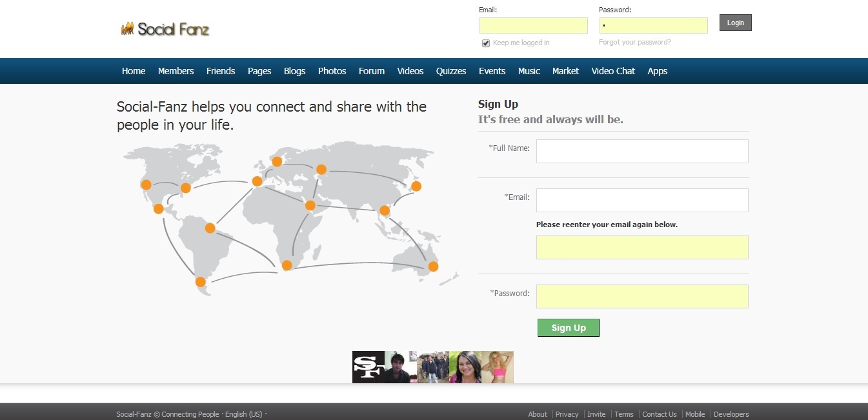Open the SF logo member thumbnail
Image resolution: width=868 pixels, height=420 pixels.
click(x=368, y=367)
